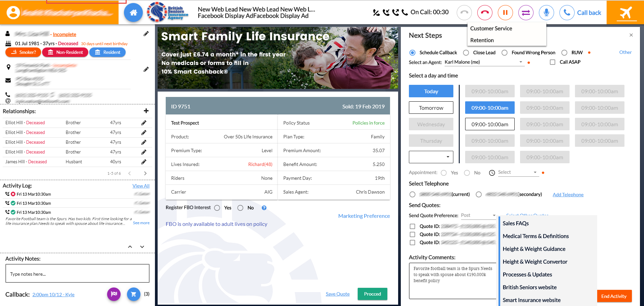This screenshot has width=644, height=306.
Task: Choose Yes for Register FBO Interest
Action: tap(217, 208)
